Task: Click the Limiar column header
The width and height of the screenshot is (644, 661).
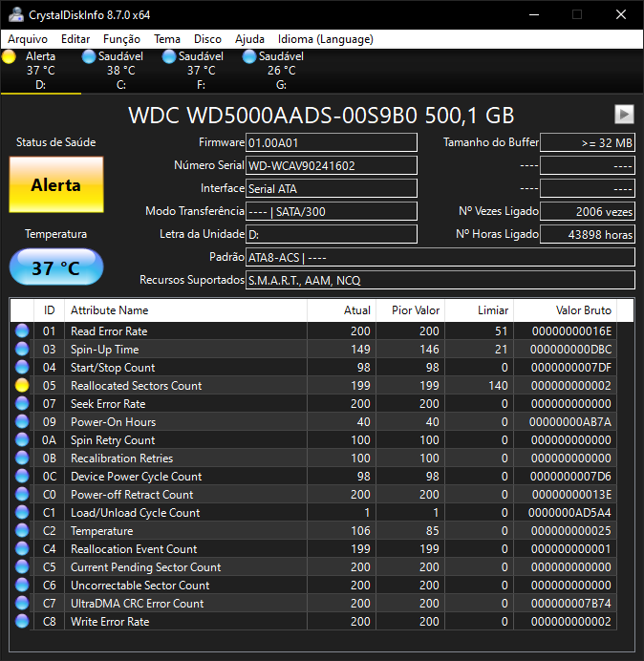Action: coord(479,310)
